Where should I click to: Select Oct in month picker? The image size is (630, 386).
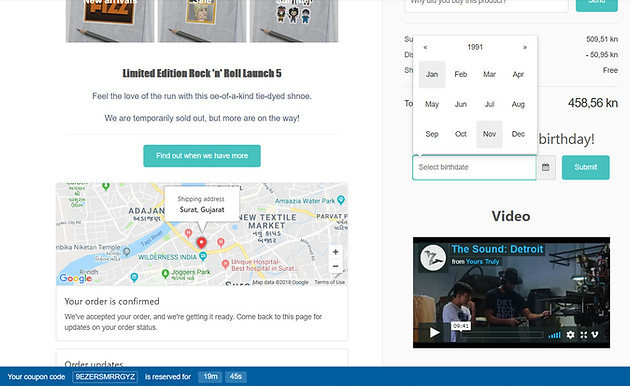pyautogui.click(x=460, y=134)
